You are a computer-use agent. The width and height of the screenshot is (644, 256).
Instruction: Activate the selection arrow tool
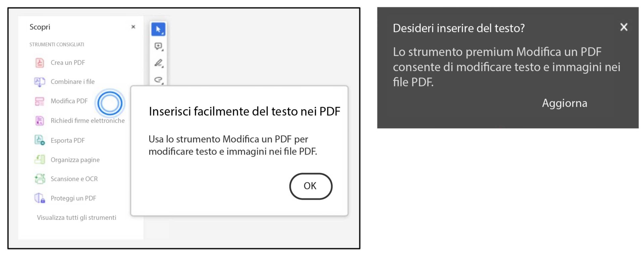pyautogui.click(x=158, y=29)
